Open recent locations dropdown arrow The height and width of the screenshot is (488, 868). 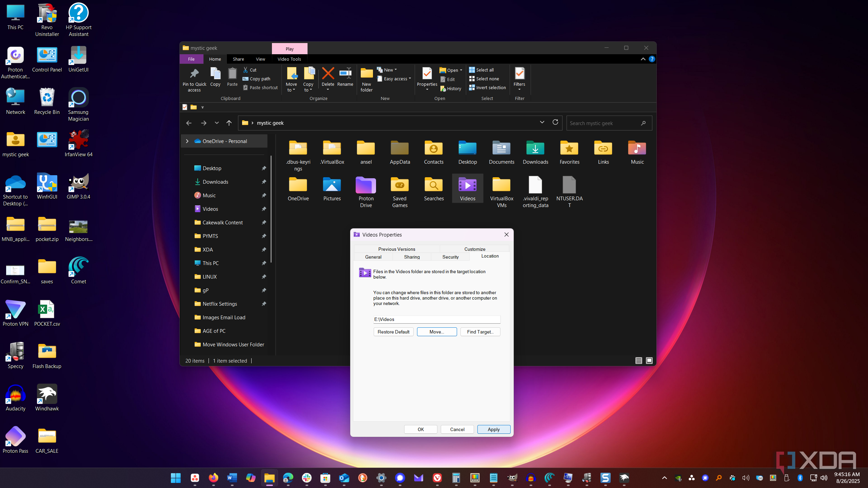click(217, 123)
